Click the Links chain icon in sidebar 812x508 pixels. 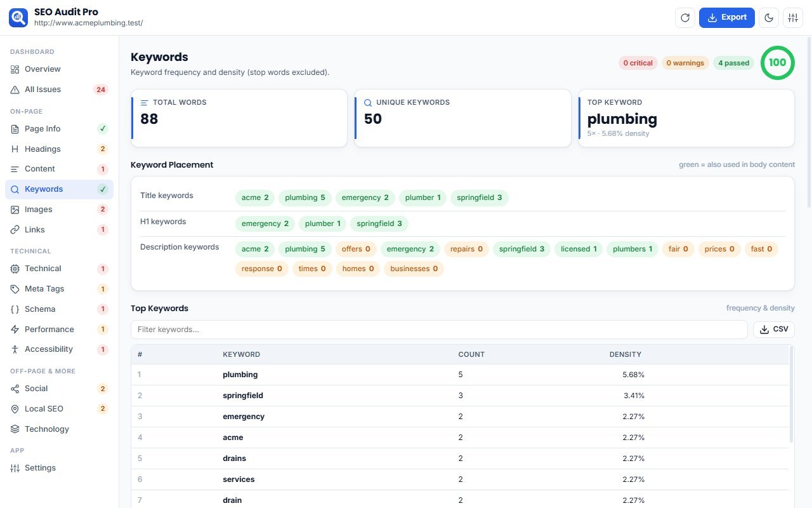point(15,230)
